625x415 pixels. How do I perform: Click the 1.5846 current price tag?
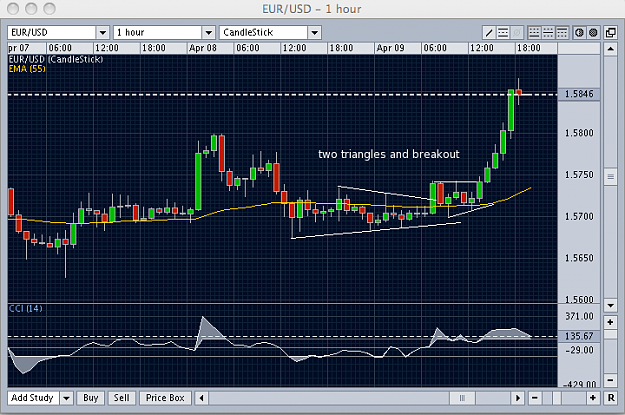point(579,94)
